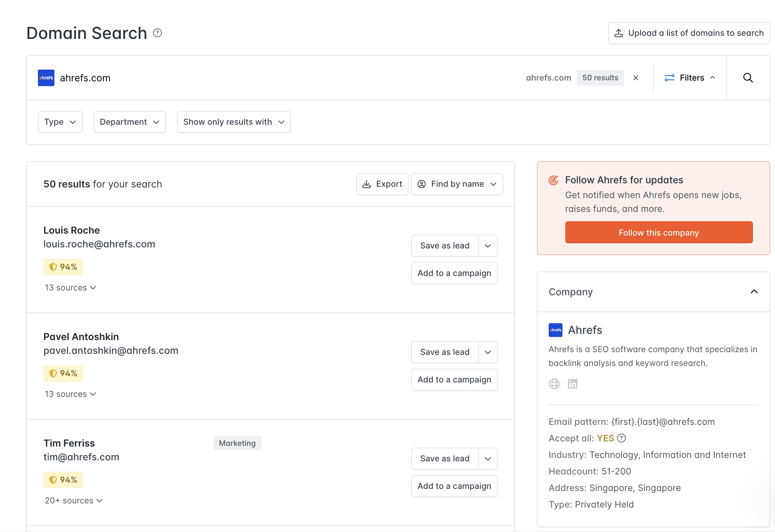Open the Find by name dropdown
This screenshot has height=532, width=775.
[457, 184]
